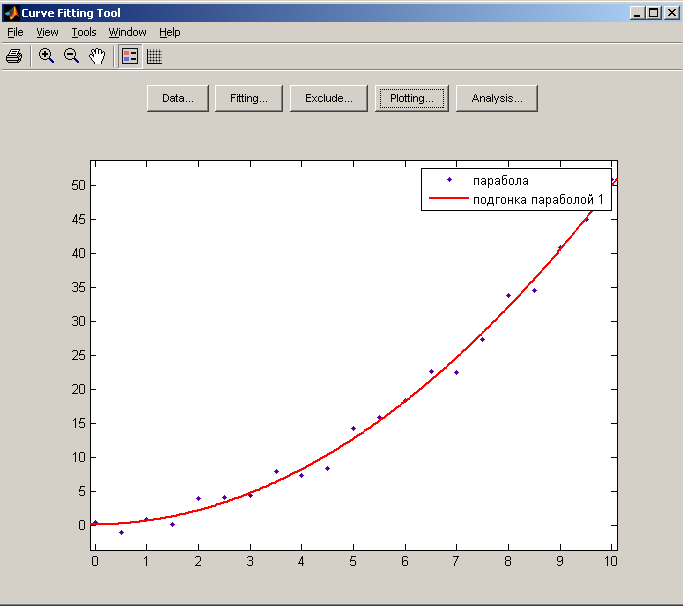Screen dimensions: 683x606
Task: Click the Plotting... button
Action: pos(412,98)
